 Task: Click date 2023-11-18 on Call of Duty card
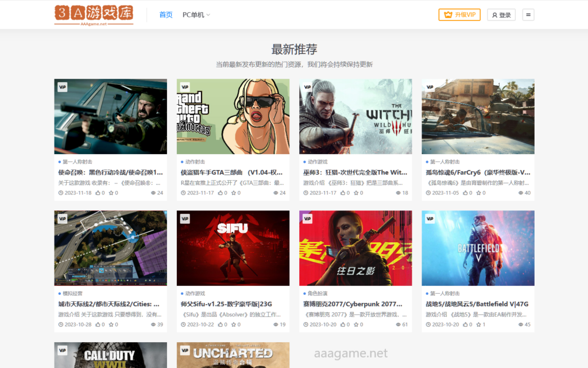78,193
